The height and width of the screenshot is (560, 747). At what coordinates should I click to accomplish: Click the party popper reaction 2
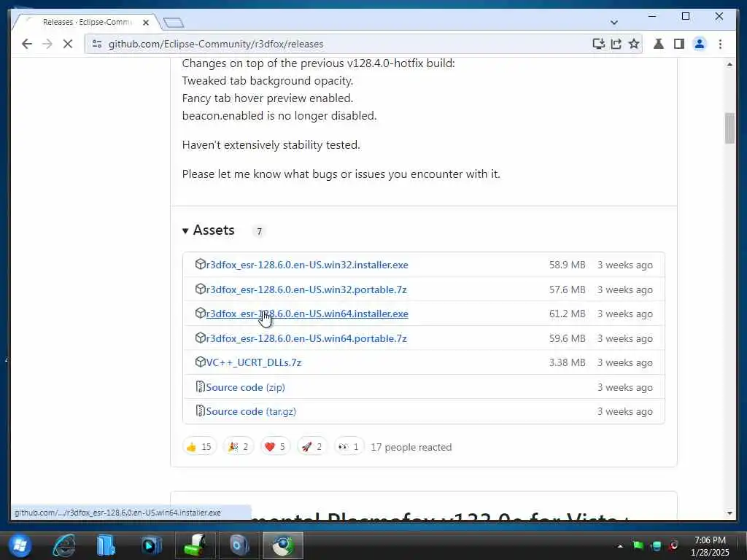click(239, 447)
